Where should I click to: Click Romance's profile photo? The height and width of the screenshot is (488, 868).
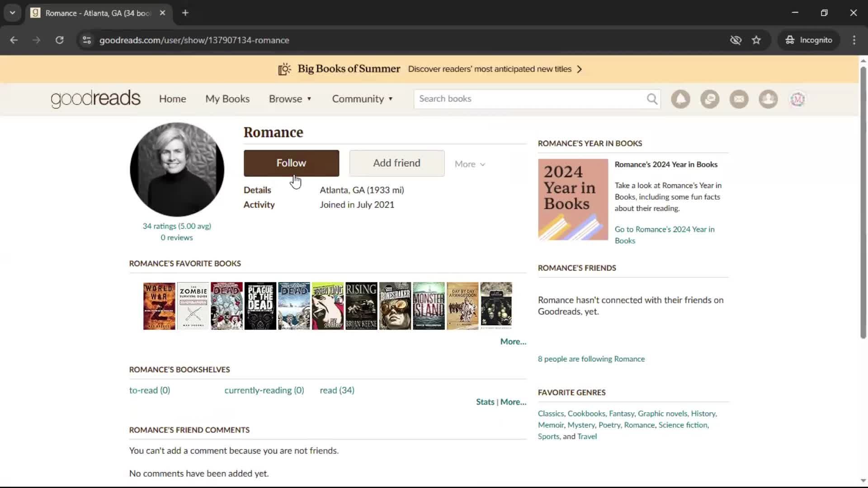pos(177,169)
